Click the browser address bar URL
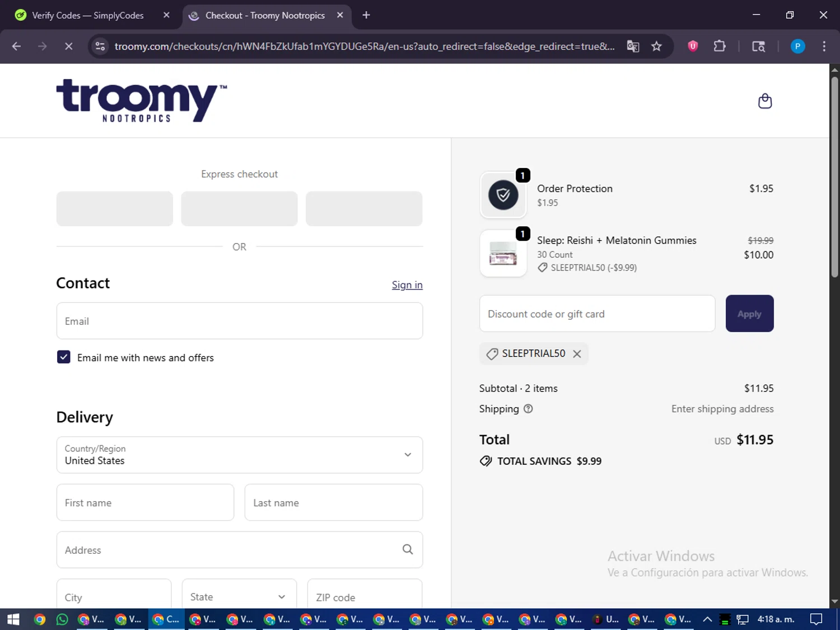Image resolution: width=840 pixels, height=630 pixels. pyautogui.click(x=365, y=46)
